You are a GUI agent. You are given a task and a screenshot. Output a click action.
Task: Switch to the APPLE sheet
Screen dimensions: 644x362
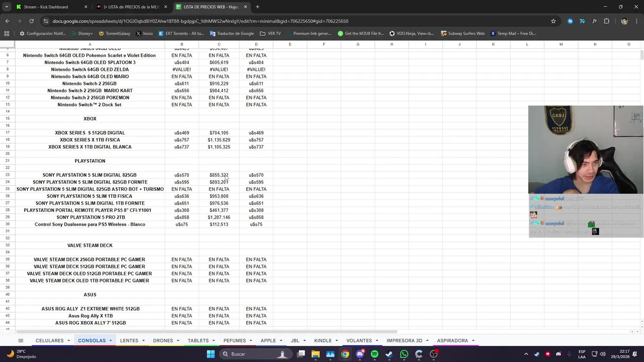tap(268, 340)
